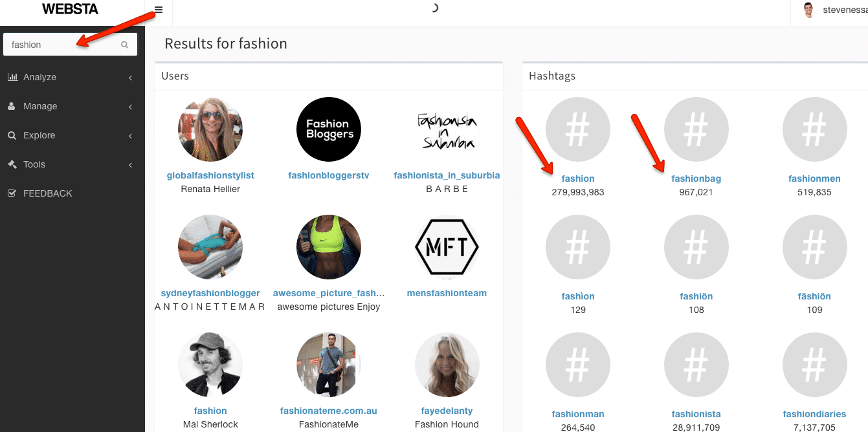Open the Manage sidebar menu
868x432 pixels.
72,106
